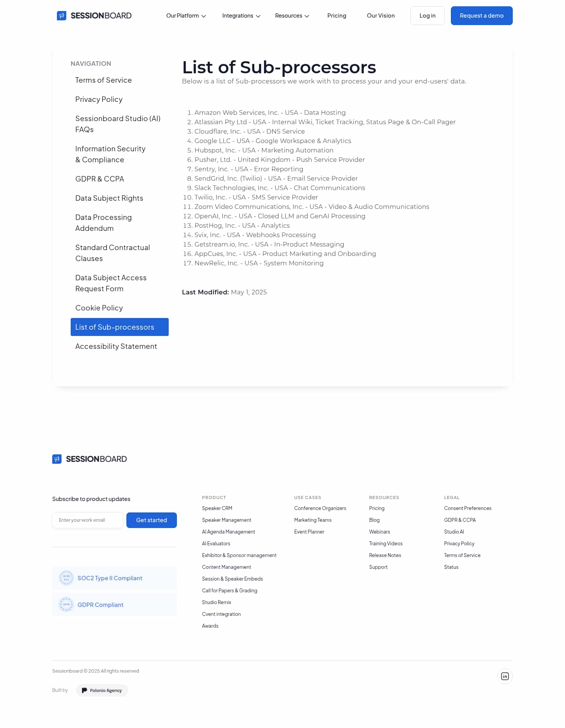Select Cookie Policy in the sidebar

99,308
